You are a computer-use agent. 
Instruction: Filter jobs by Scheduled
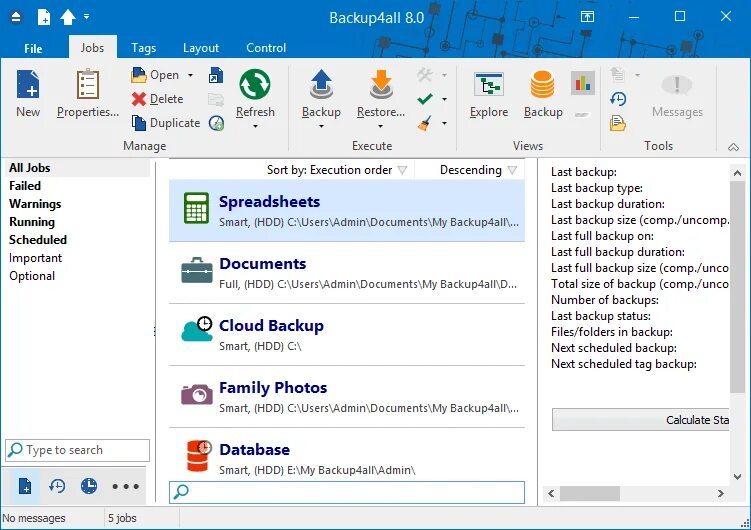pyautogui.click(x=38, y=240)
